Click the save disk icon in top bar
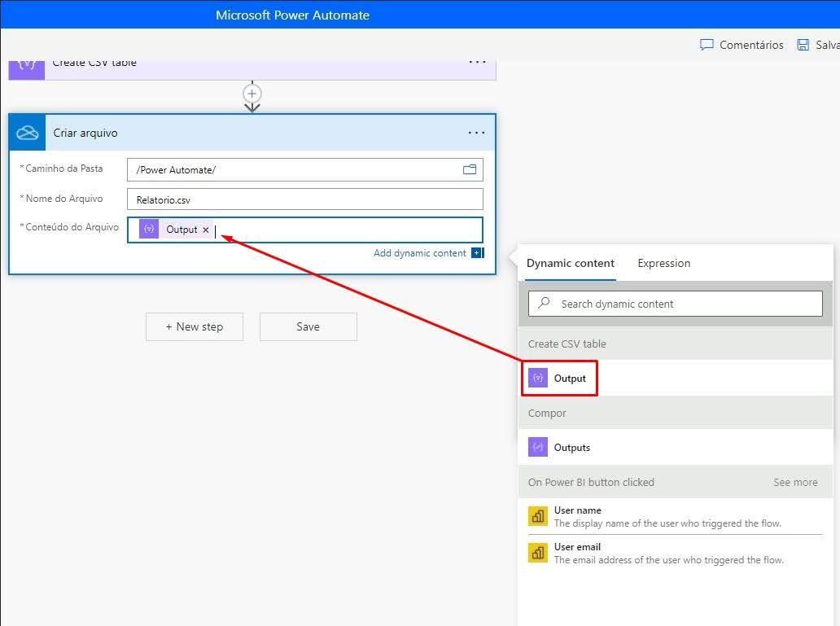Viewport: 840px width, 626px height. click(803, 45)
